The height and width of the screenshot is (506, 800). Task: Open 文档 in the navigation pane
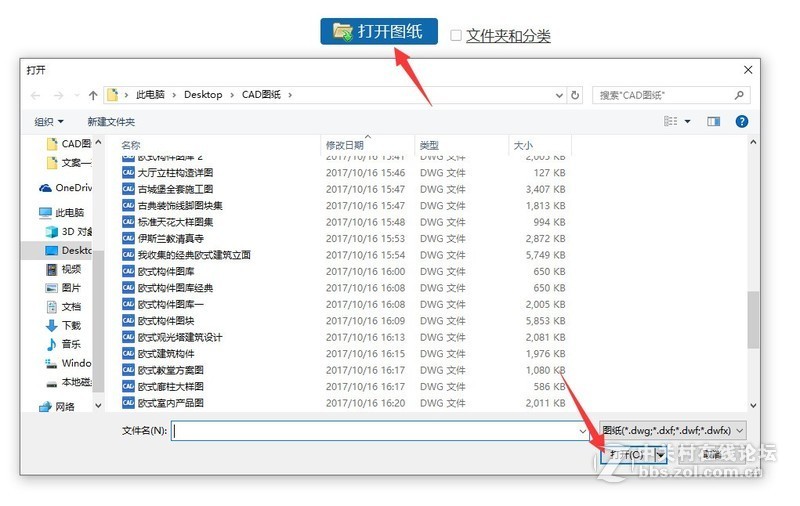(64, 307)
